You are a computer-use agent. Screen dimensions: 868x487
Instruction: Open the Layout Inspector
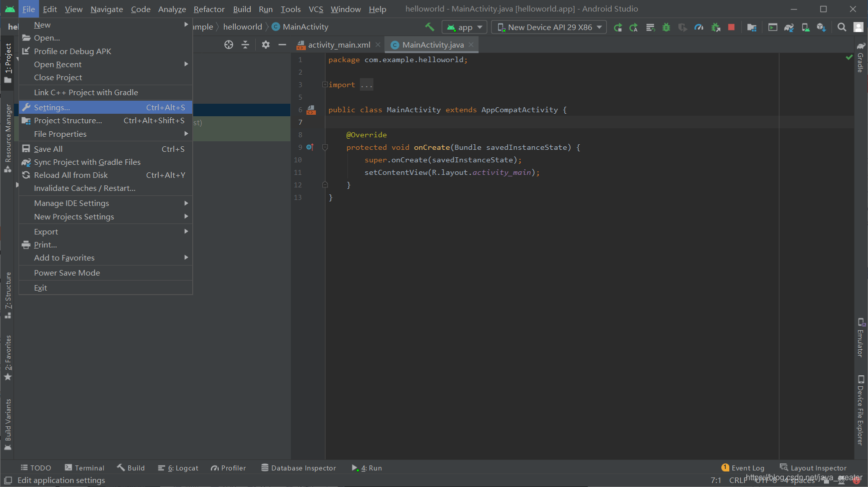[813, 468]
